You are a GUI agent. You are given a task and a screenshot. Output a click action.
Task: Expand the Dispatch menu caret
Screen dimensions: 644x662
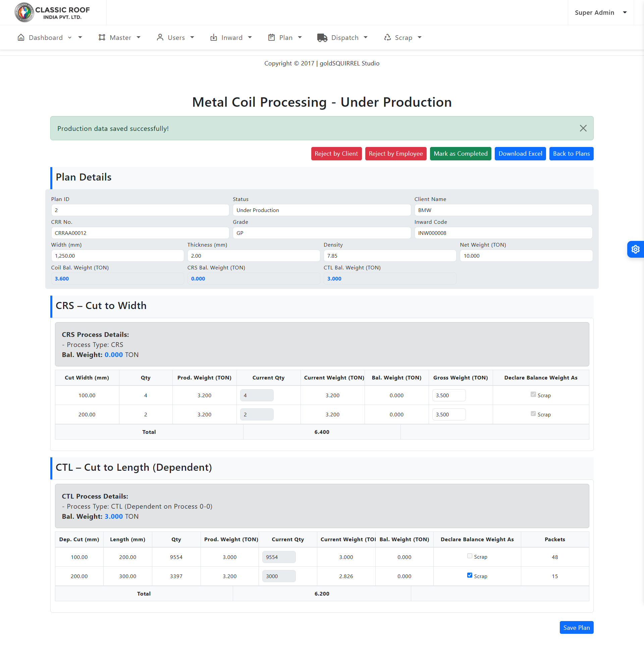[366, 38]
